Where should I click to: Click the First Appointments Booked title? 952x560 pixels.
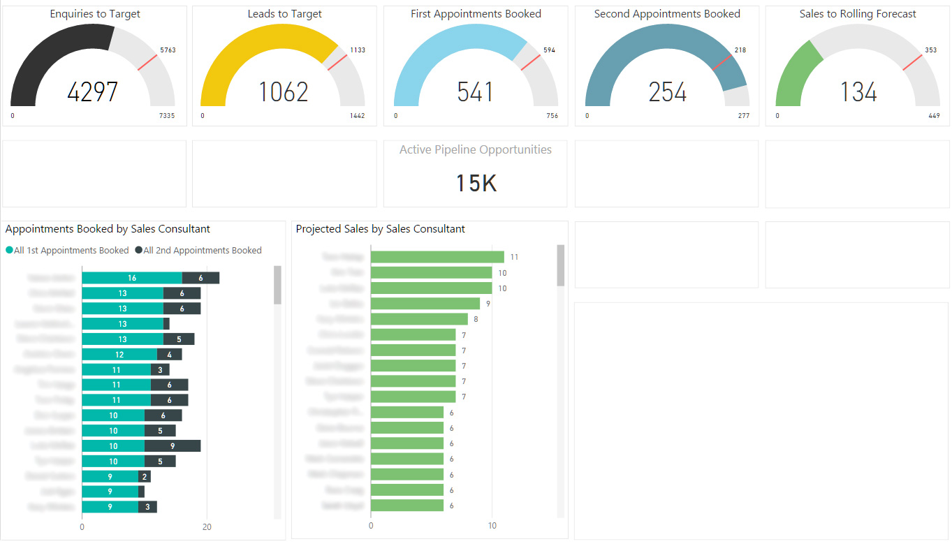click(x=476, y=14)
